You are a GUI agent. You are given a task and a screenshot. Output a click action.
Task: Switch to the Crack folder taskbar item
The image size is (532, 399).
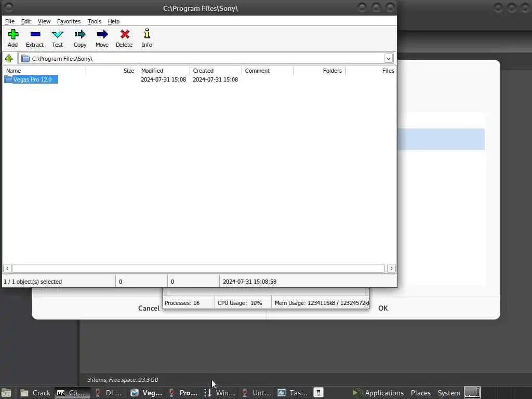[x=35, y=393]
